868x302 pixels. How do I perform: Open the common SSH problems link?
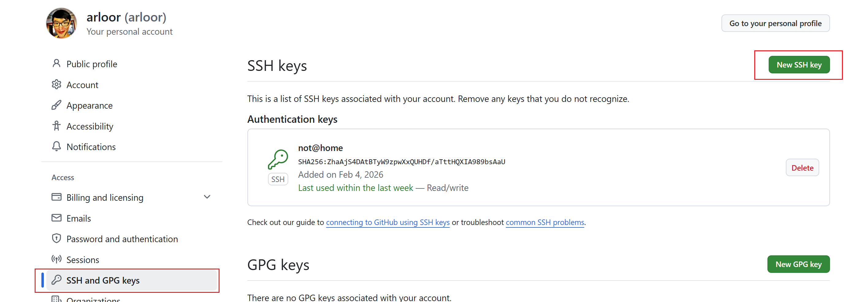545,223
